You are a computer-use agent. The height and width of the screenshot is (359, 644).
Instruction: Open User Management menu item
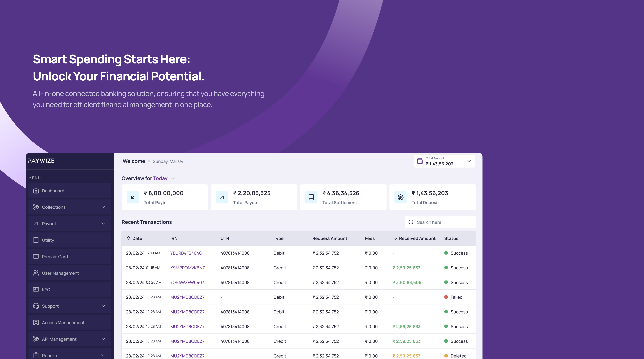[x=60, y=273]
